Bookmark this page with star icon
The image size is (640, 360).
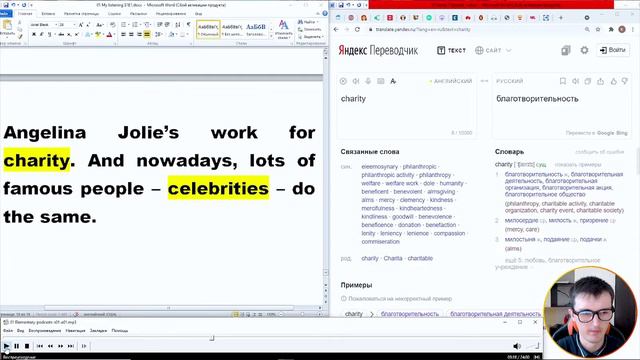click(x=598, y=29)
